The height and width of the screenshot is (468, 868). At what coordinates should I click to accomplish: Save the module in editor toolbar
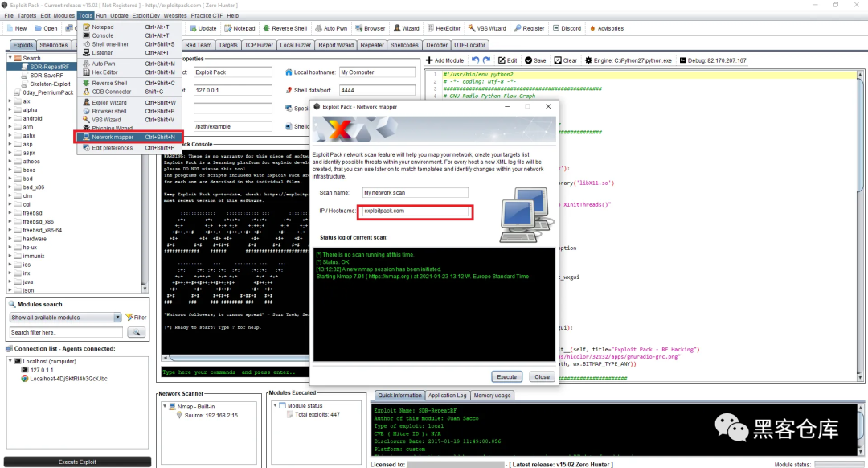coord(535,60)
